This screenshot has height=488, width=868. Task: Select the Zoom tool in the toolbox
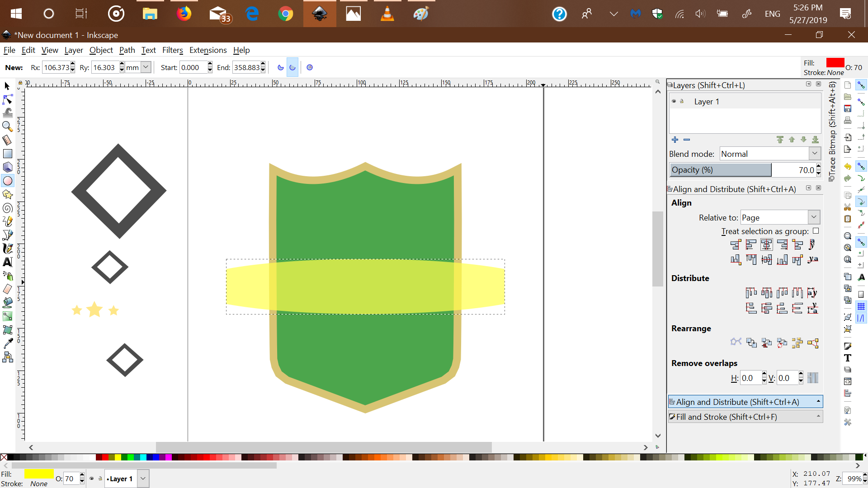pos(8,126)
